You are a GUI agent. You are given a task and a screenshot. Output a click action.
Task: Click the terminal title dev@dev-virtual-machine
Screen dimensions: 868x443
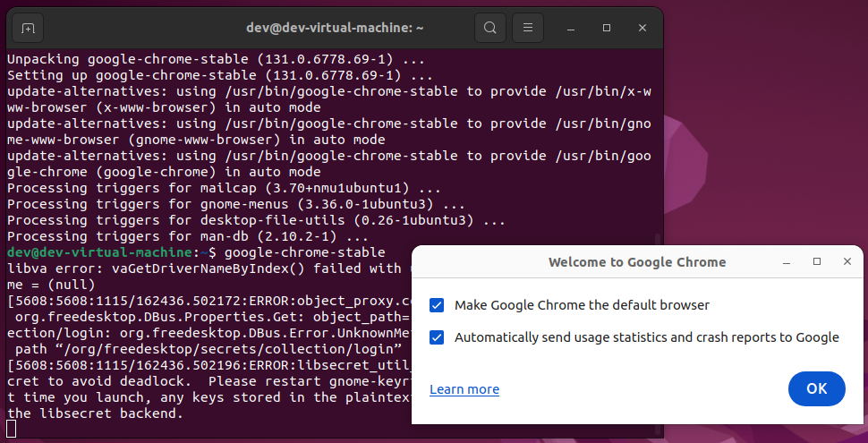click(335, 28)
